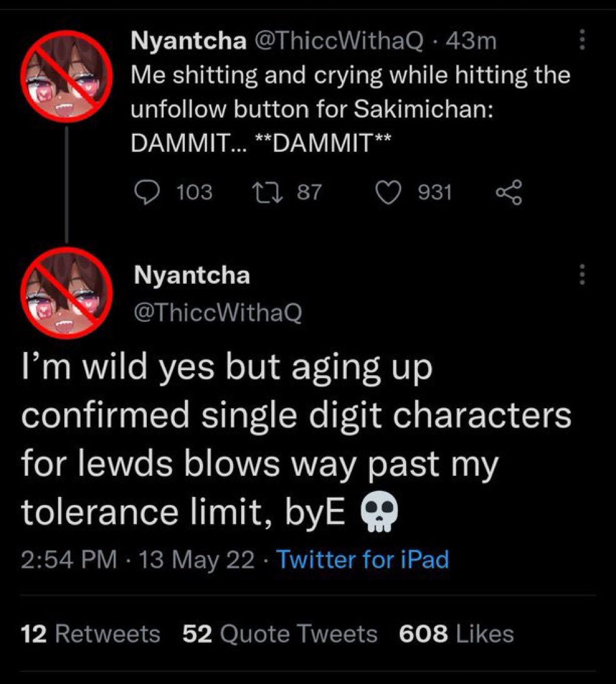Click Nyantcha's avatar on the main tweet

tap(67, 292)
